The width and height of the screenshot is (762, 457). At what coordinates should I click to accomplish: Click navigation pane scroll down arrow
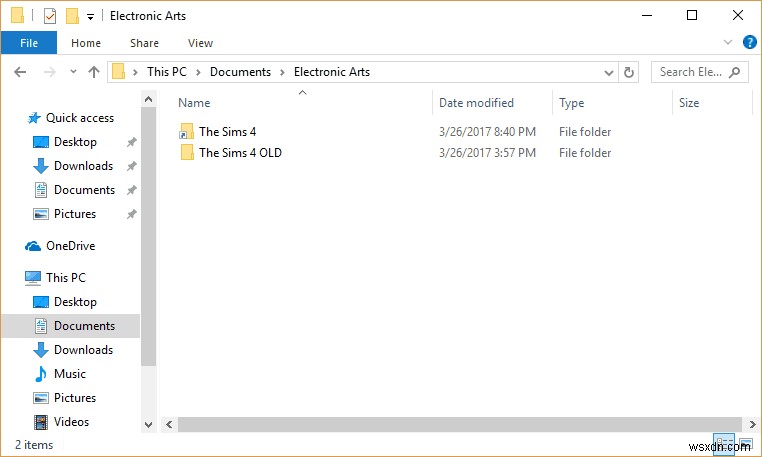(149, 424)
